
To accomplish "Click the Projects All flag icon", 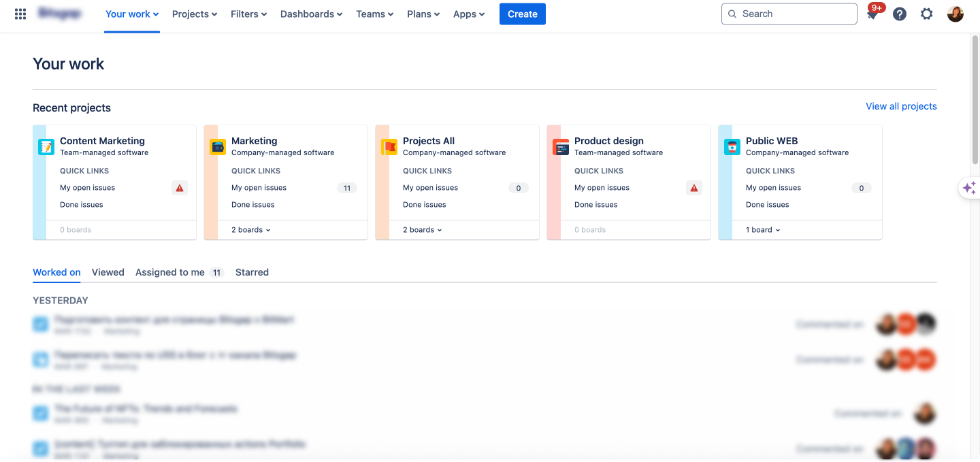I will tap(389, 146).
